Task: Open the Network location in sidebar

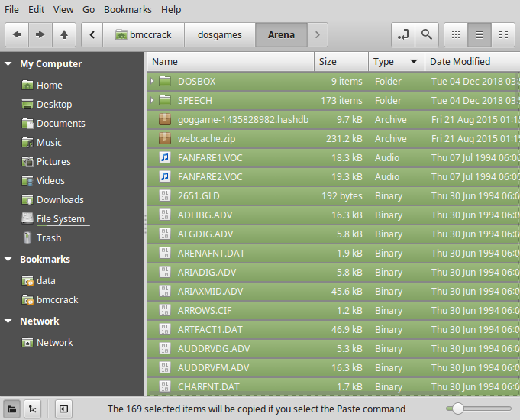Action: click(47, 342)
